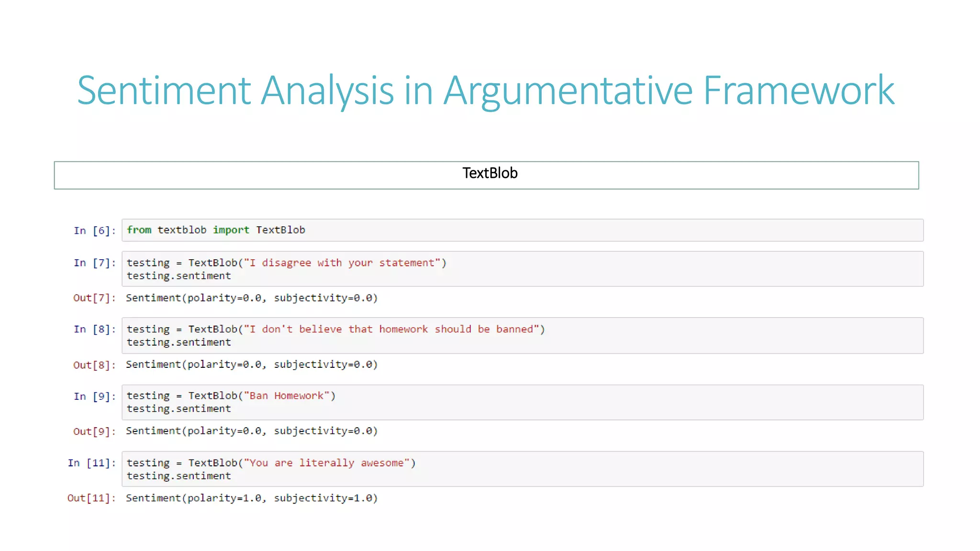
Task: Focus the homework should be banned cell
Action: coord(522,335)
